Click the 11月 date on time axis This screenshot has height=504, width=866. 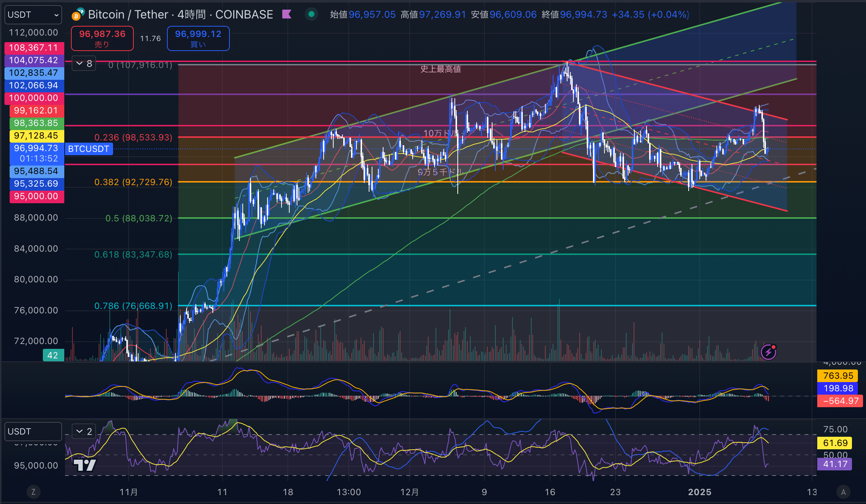coord(129,492)
